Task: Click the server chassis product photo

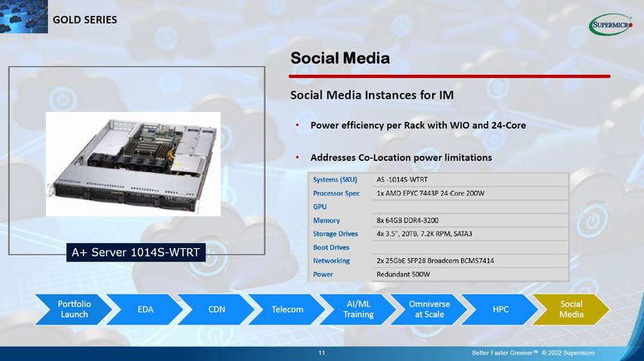Action: coord(133,164)
